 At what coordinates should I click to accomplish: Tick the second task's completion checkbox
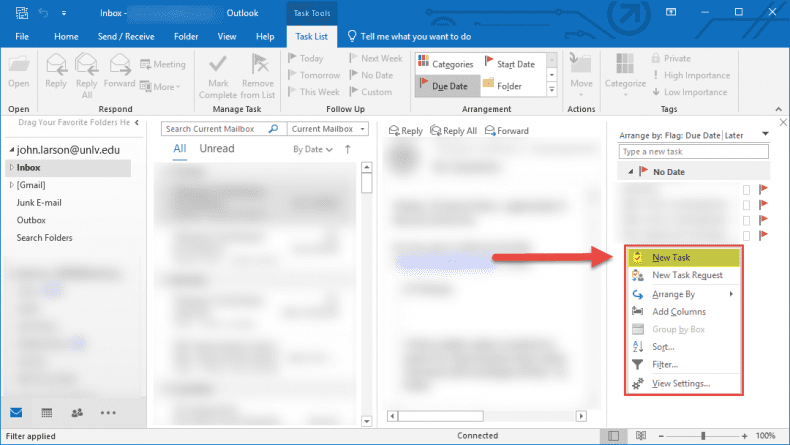point(746,204)
